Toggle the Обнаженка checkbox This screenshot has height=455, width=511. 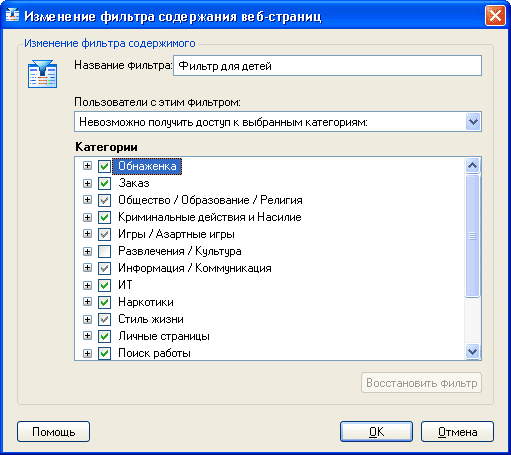(x=104, y=166)
